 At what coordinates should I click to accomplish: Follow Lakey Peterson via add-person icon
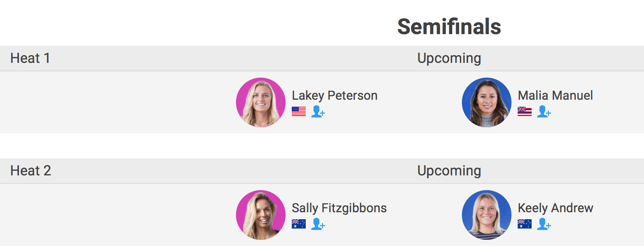click(318, 111)
